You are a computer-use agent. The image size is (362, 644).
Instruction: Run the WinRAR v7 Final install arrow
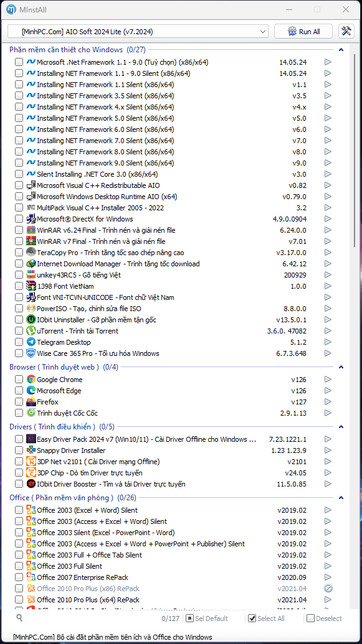click(328, 241)
